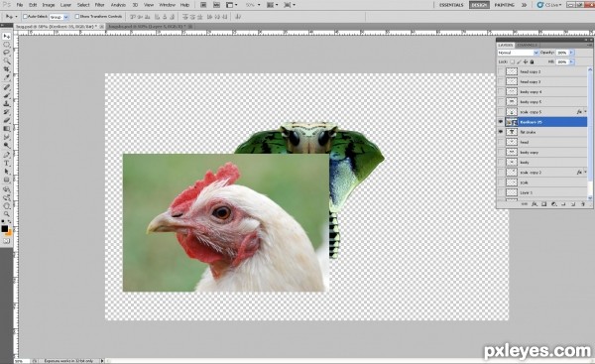Image resolution: width=595 pixels, height=364 pixels.
Task: Create new adjustment layer icon
Action: (x=553, y=204)
